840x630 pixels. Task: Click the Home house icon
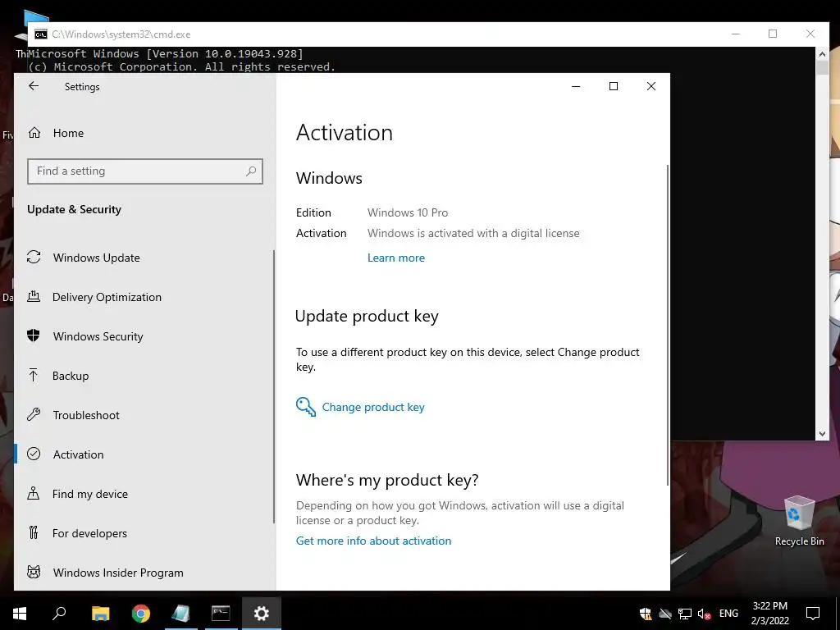pos(34,132)
